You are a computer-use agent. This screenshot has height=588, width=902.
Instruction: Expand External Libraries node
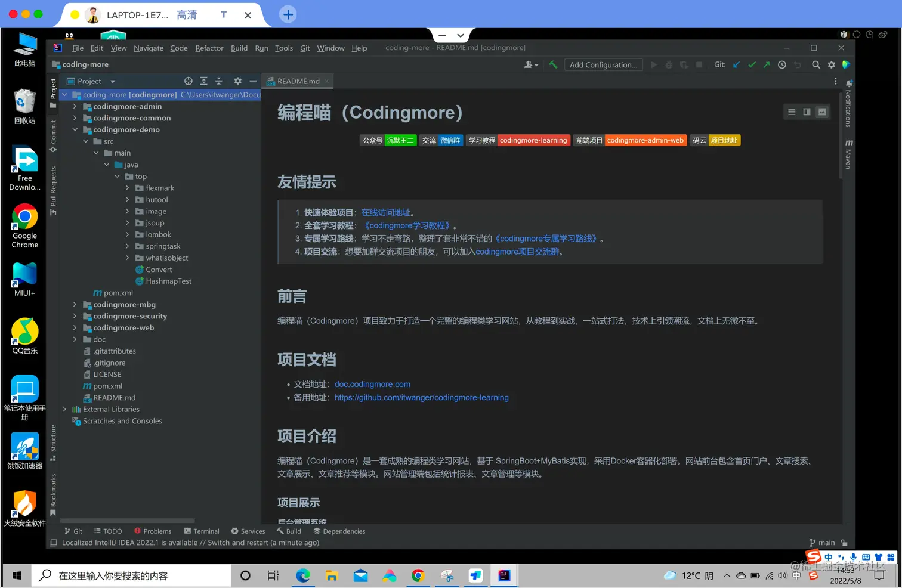pyautogui.click(x=64, y=410)
